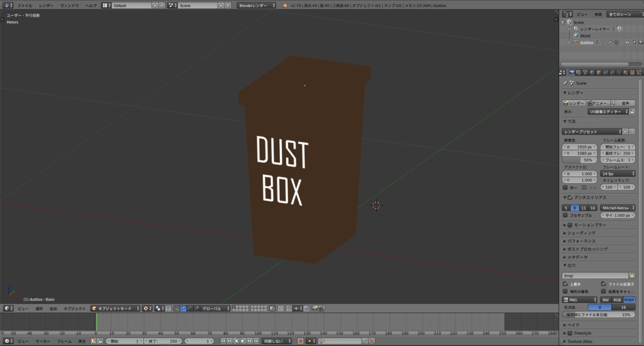Open the ヘルプ menu
Image resolution: width=644 pixels, height=346 pixels.
pos(91,5)
